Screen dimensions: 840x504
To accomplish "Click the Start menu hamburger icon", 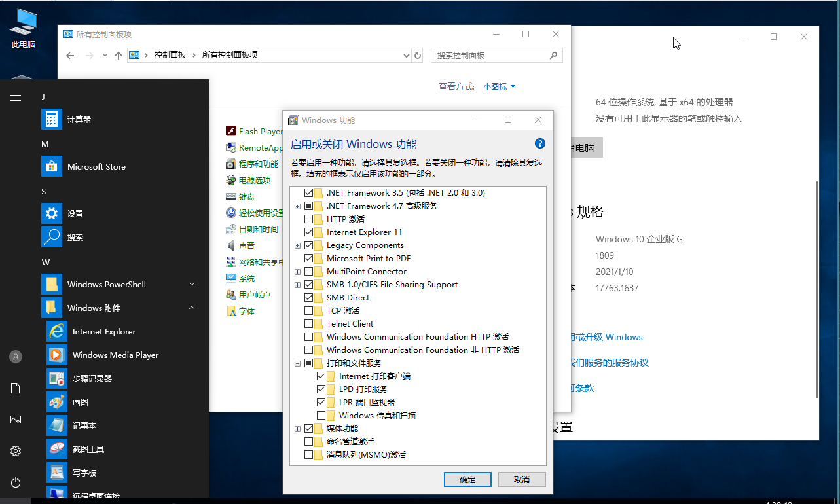I will pos(16,98).
